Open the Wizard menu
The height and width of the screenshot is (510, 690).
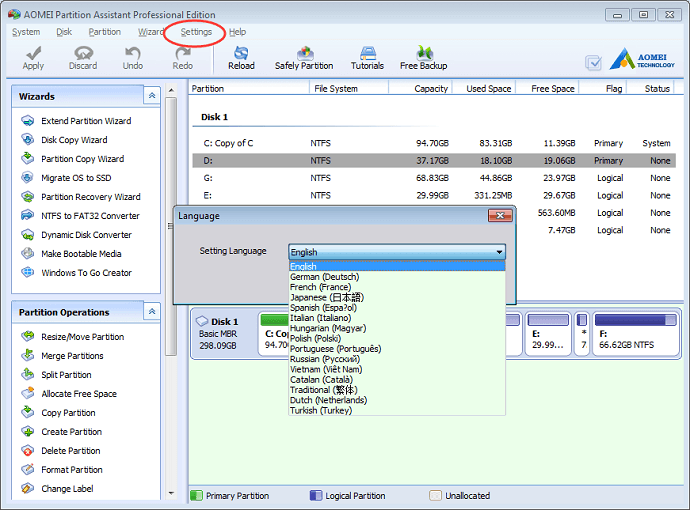150,32
